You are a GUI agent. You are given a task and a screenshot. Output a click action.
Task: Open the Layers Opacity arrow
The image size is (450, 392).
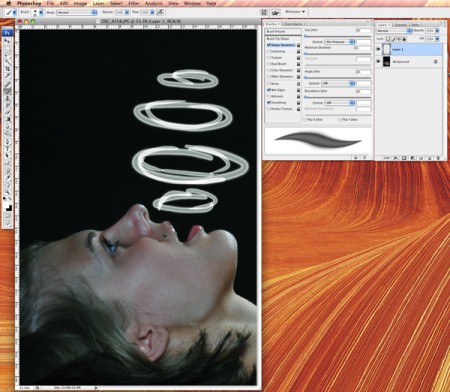click(437, 31)
